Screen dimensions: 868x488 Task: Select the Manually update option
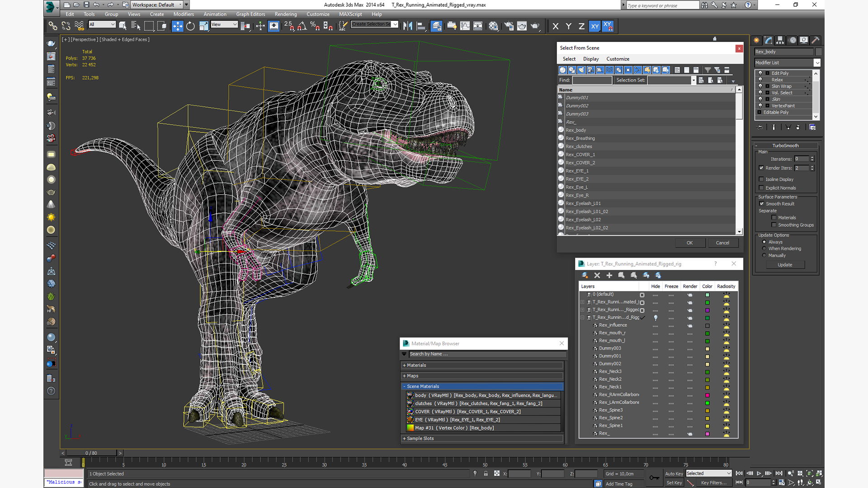click(764, 255)
